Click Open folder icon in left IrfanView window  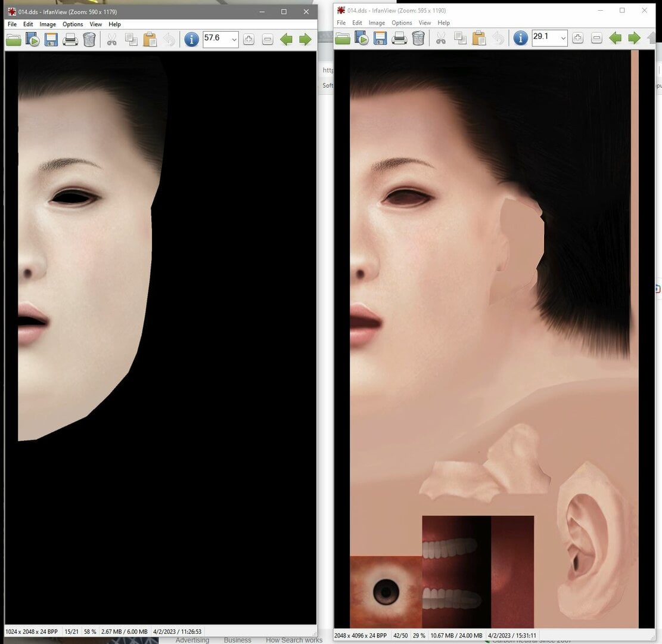14,40
